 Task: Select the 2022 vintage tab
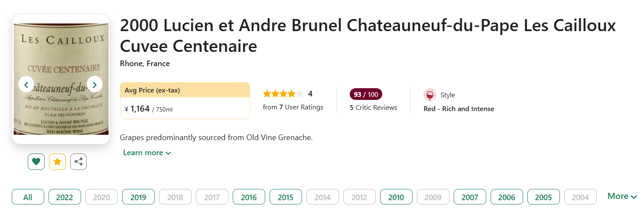[x=65, y=197]
